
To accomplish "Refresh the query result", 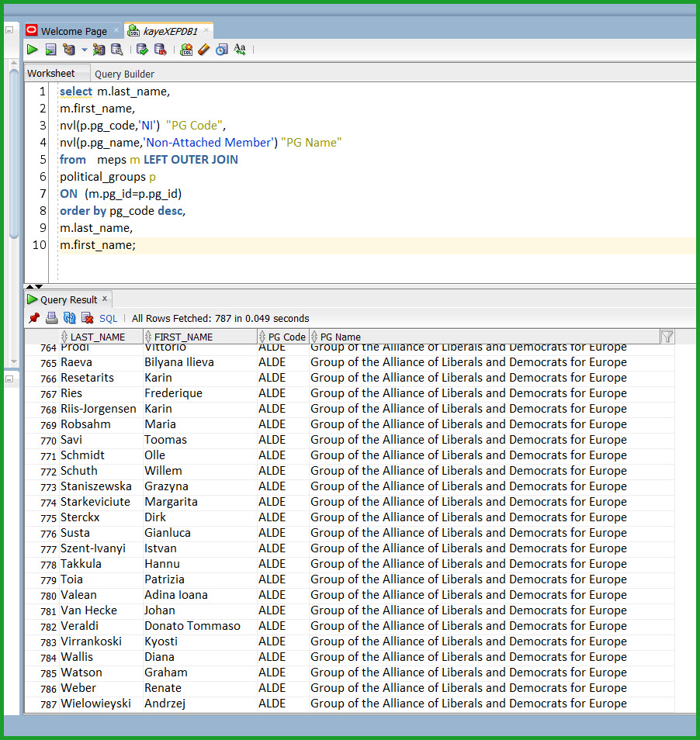I will tap(69, 318).
